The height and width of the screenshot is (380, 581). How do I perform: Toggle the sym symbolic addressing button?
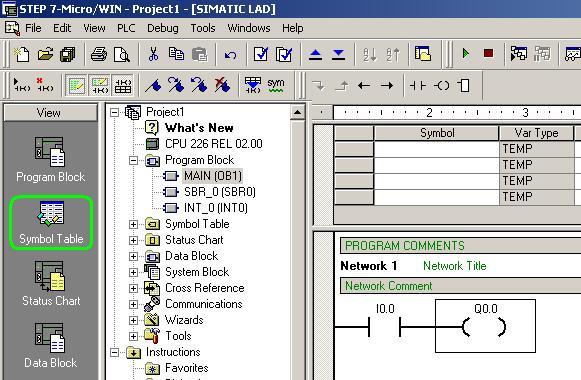click(276, 85)
